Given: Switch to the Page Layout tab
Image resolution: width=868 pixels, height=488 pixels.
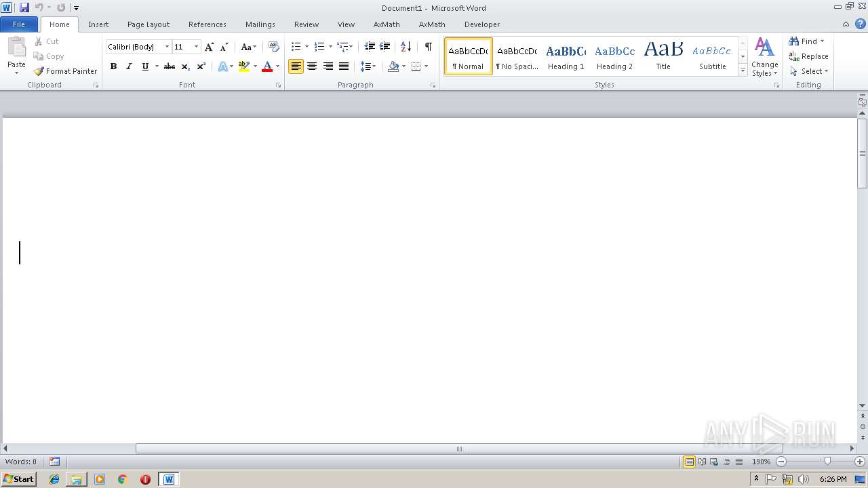Looking at the screenshot, I should click(x=149, y=24).
